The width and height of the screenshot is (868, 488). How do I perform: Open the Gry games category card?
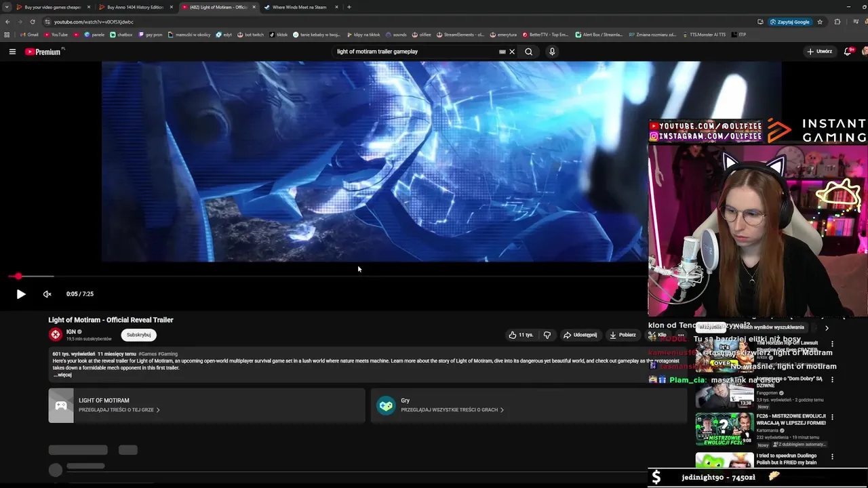click(529, 405)
